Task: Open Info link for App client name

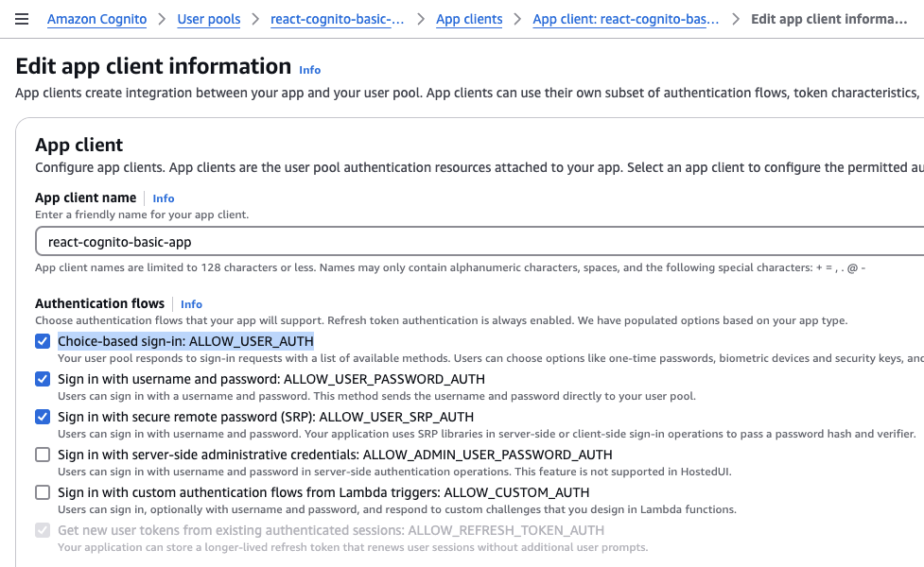Action: [x=164, y=198]
